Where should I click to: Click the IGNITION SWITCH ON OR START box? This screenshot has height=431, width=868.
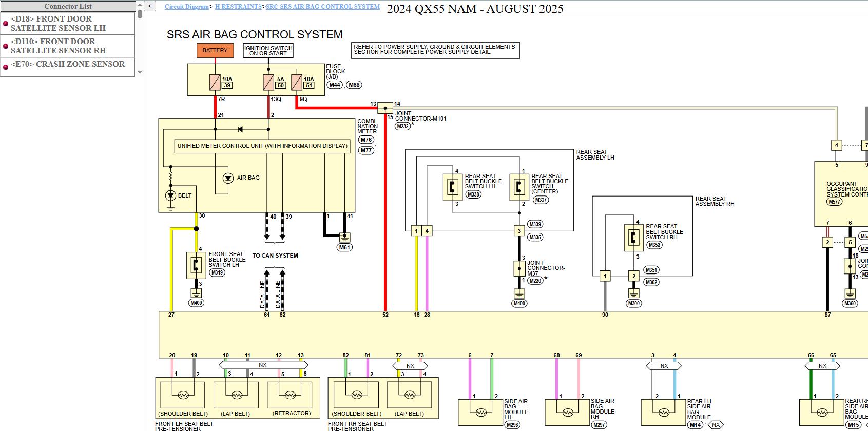tap(268, 50)
